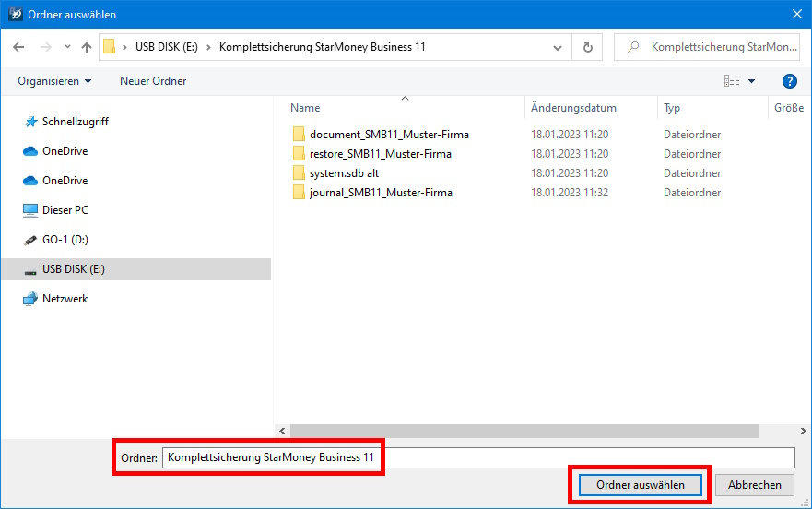
Task: Click the Netzwerk icon
Action: (30, 299)
